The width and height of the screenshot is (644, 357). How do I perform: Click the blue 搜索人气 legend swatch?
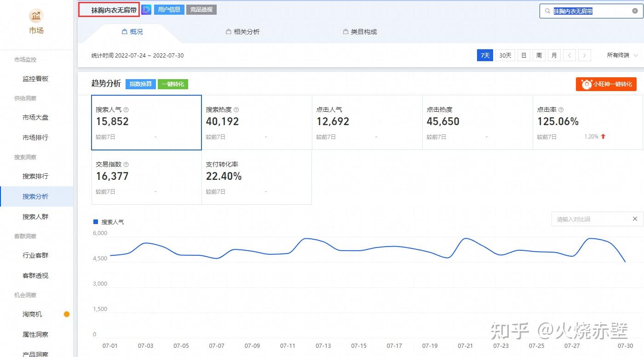click(x=96, y=222)
